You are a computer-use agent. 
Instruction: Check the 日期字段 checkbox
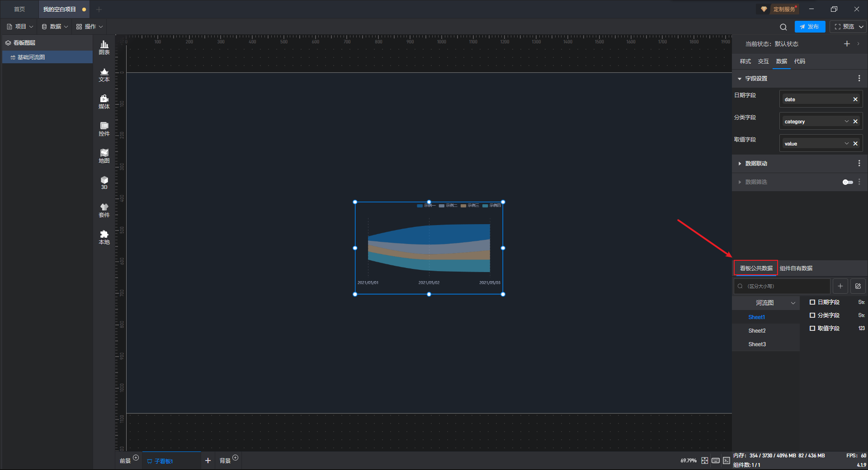812,302
